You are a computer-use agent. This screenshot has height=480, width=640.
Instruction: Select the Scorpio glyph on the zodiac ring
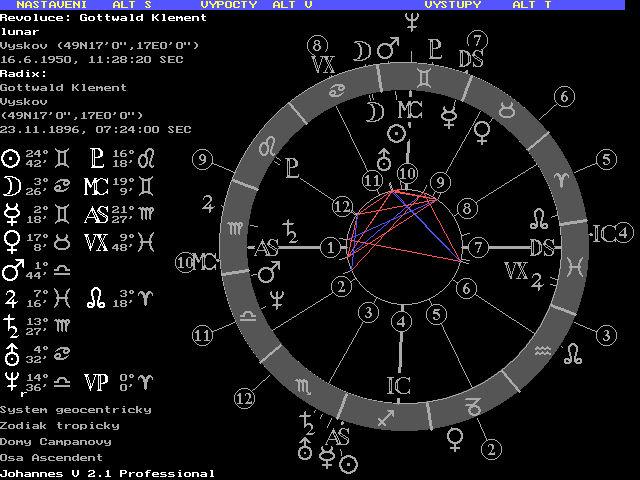pos(303,385)
